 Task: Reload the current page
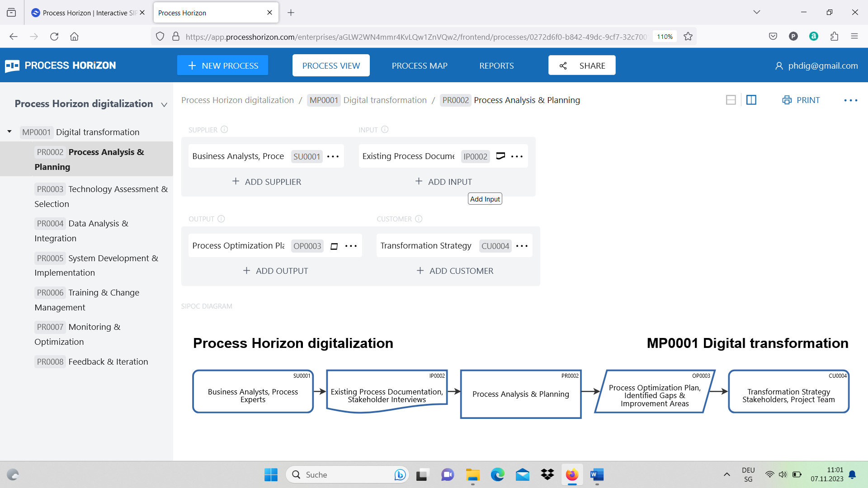point(54,37)
